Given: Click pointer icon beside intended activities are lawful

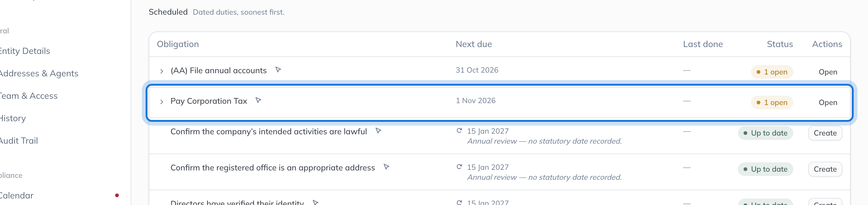Looking at the screenshot, I should [x=378, y=131].
